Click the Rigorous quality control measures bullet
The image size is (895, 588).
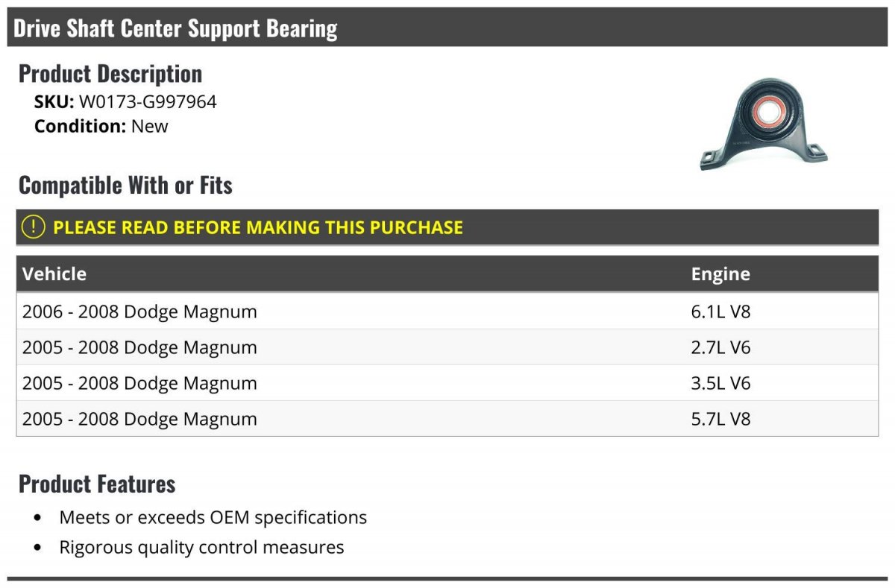coord(201,547)
